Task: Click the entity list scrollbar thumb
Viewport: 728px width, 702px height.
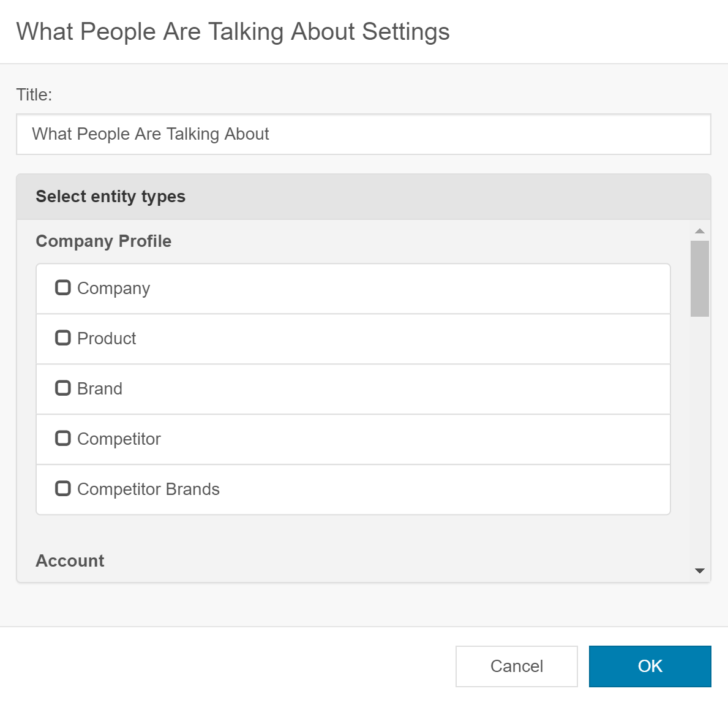Action: (700, 278)
